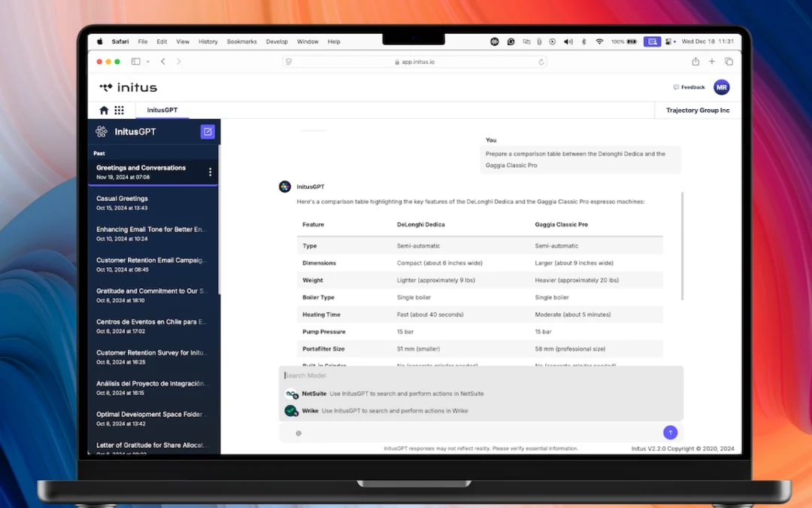This screenshot has width=812, height=508.
Task: Open Gratitude and Commitment conversation
Action: [x=153, y=295]
